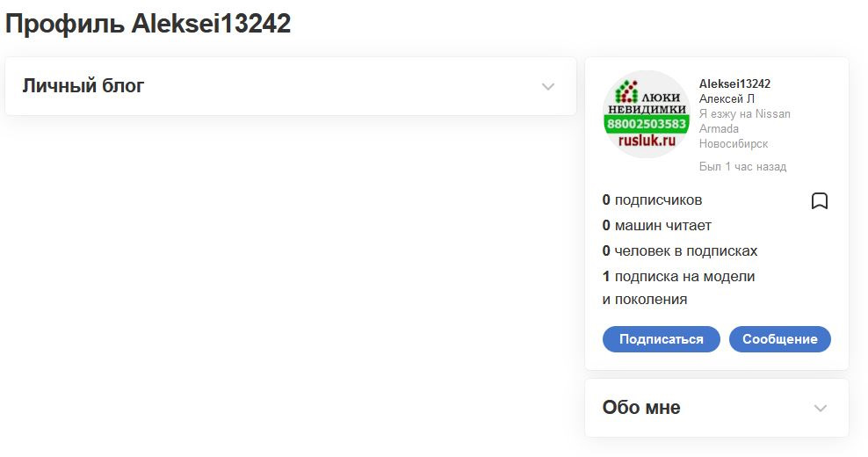Viewport: 868px width, 457px height.
Task: Open the 0 машин читает list
Action: pyautogui.click(x=656, y=226)
